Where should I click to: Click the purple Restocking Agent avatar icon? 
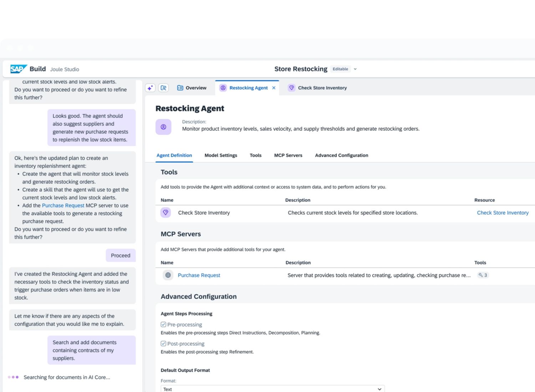click(163, 127)
